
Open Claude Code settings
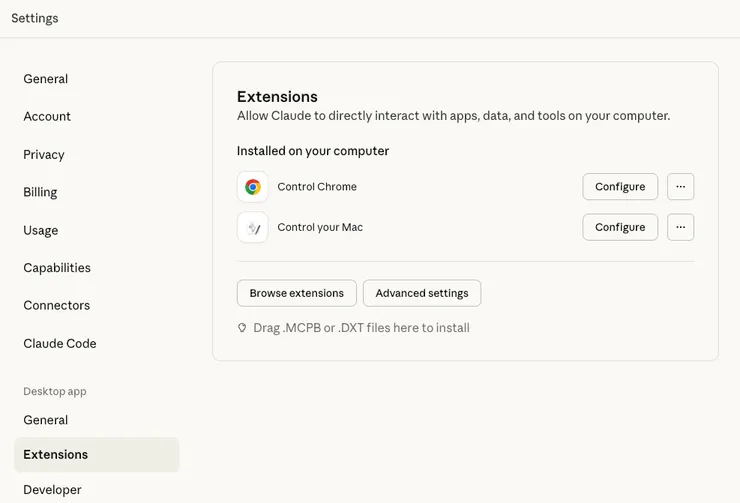60,344
